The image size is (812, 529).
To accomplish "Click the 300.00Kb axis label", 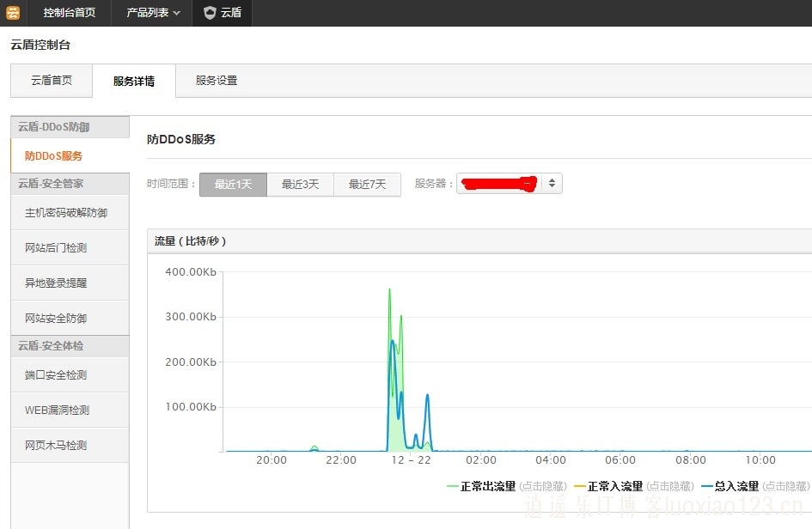I will (191, 316).
